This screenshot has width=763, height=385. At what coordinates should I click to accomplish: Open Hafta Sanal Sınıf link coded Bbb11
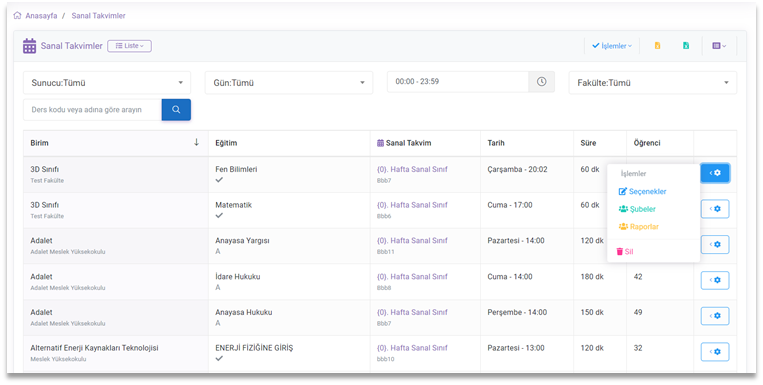[x=412, y=240]
